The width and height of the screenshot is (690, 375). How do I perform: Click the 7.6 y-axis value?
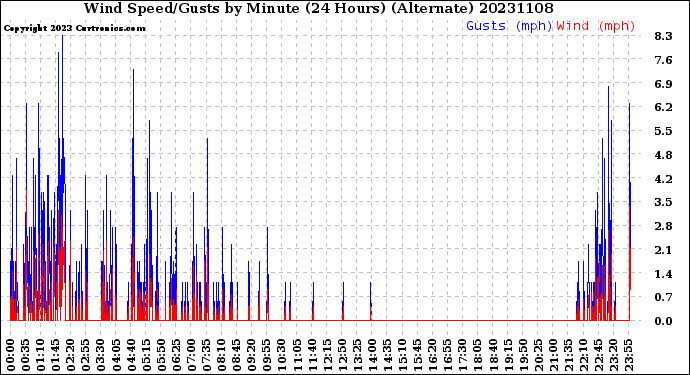663,60
